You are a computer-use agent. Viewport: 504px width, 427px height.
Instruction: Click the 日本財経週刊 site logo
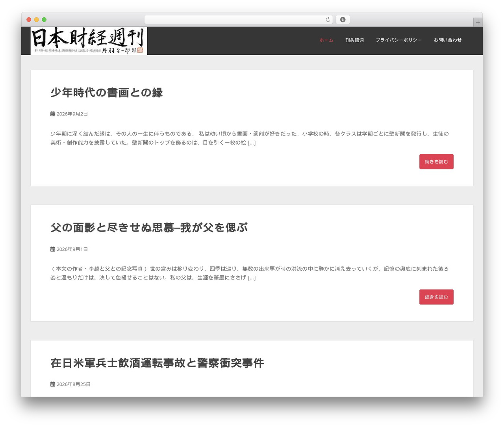click(x=89, y=41)
